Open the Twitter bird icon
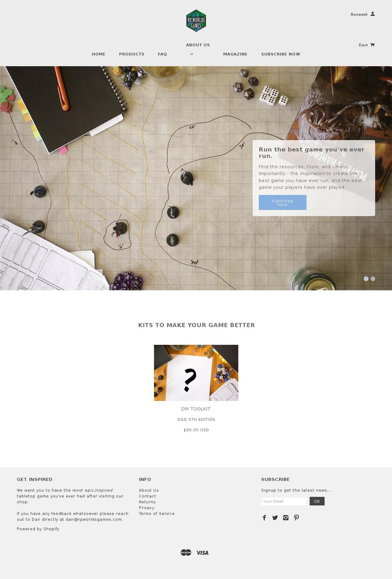 [275, 518]
